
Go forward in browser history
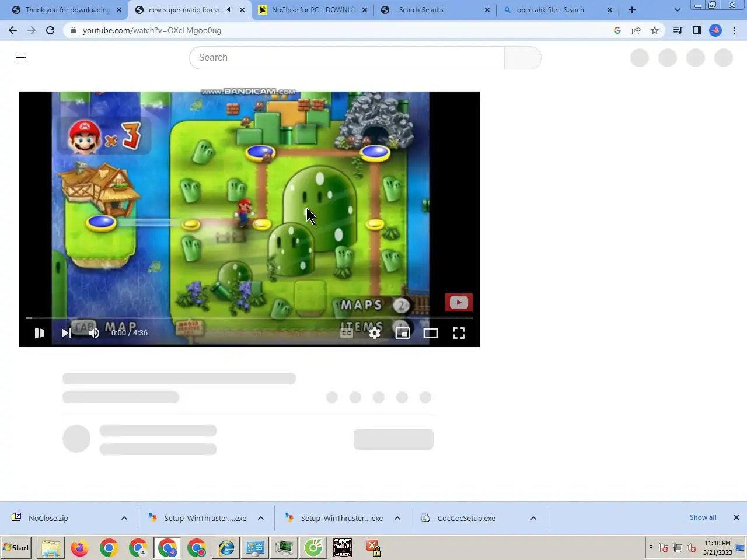click(32, 30)
